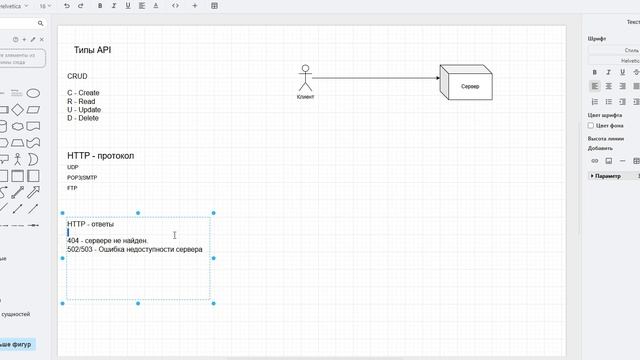Enable the 'Цвет фона' checkbox

pyautogui.click(x=591, y=126)
